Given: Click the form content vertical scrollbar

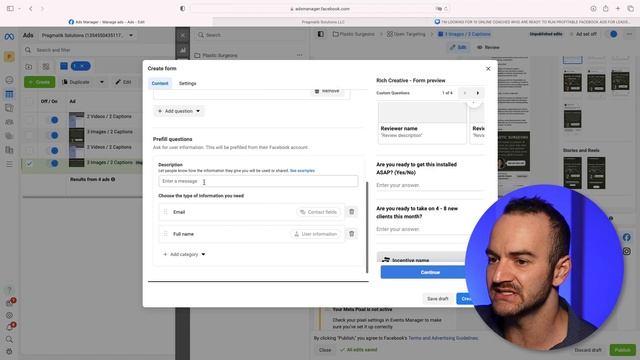Looking at the screenshot, I should pos(367,227).
